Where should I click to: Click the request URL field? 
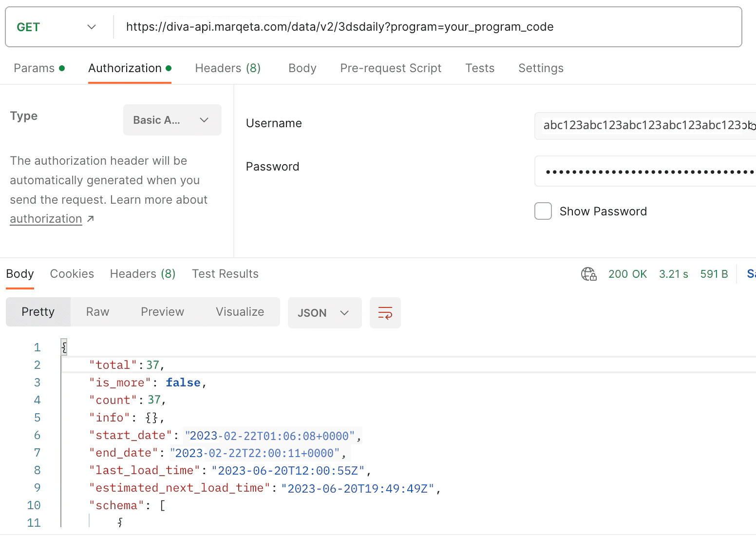click(x=427, y=27)
